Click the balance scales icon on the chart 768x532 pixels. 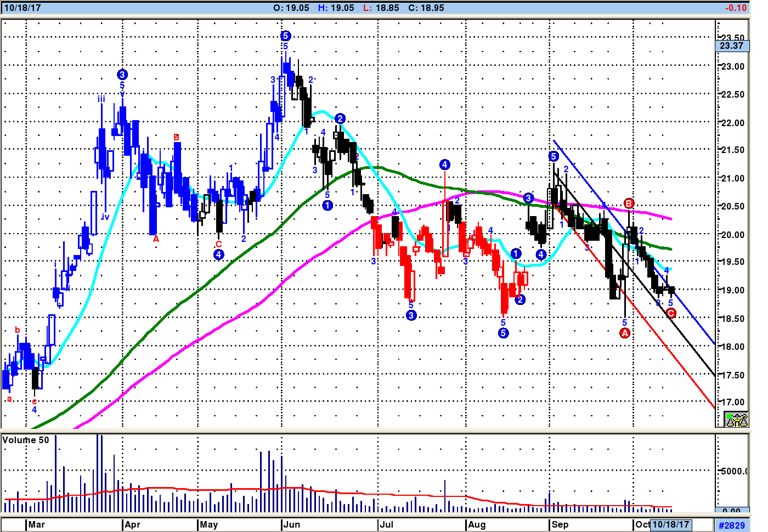pyautogui.click(x=737, y=420)
